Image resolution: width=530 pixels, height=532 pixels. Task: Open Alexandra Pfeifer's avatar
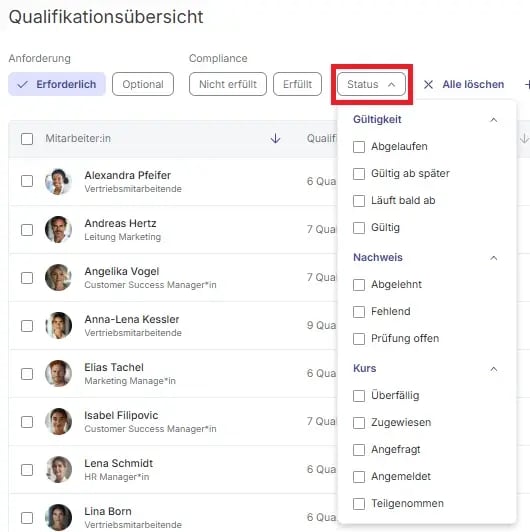pyautogui.click(x=58, y=182)
